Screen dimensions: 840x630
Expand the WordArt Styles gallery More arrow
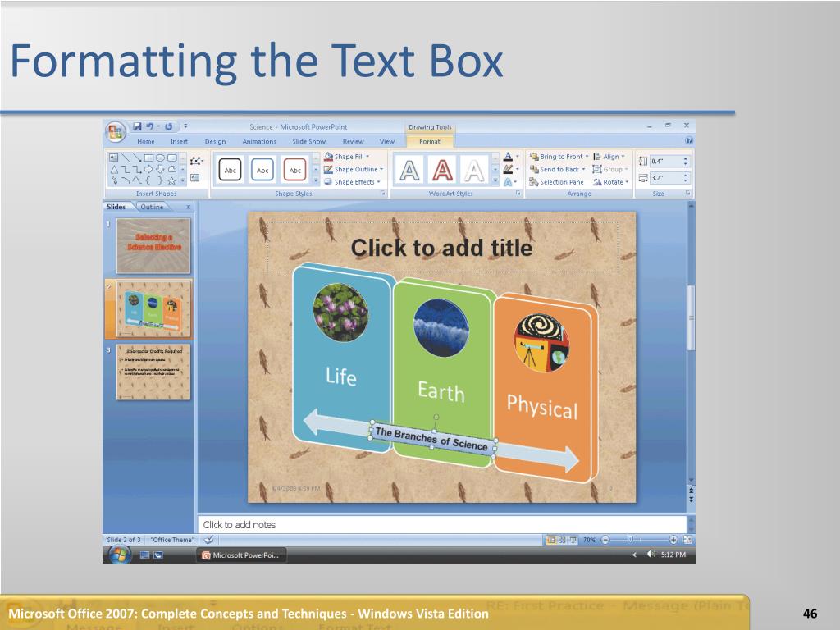click(495, 181)
